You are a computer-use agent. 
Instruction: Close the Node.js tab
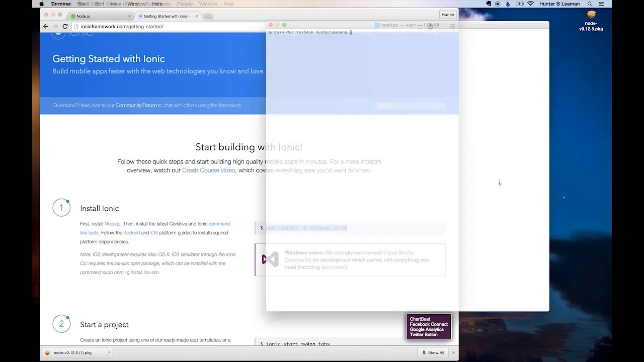click(x=129, y=16)
